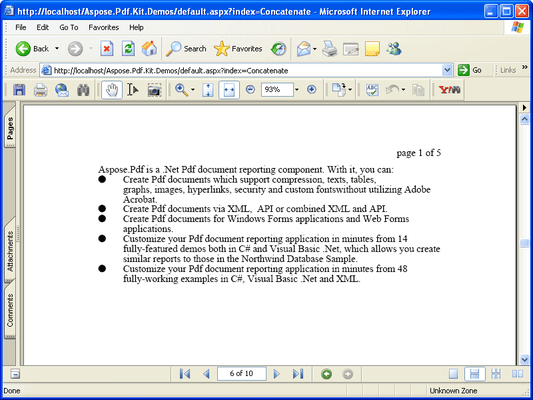Refresh the page with green arrows icon
The image size is (533, 400).
point(128,49)
